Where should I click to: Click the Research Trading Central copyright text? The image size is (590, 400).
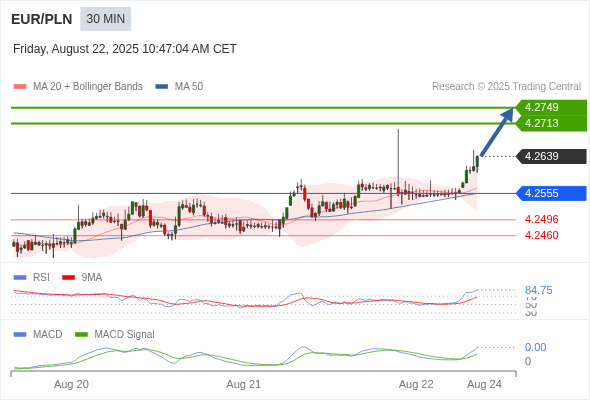506,87
